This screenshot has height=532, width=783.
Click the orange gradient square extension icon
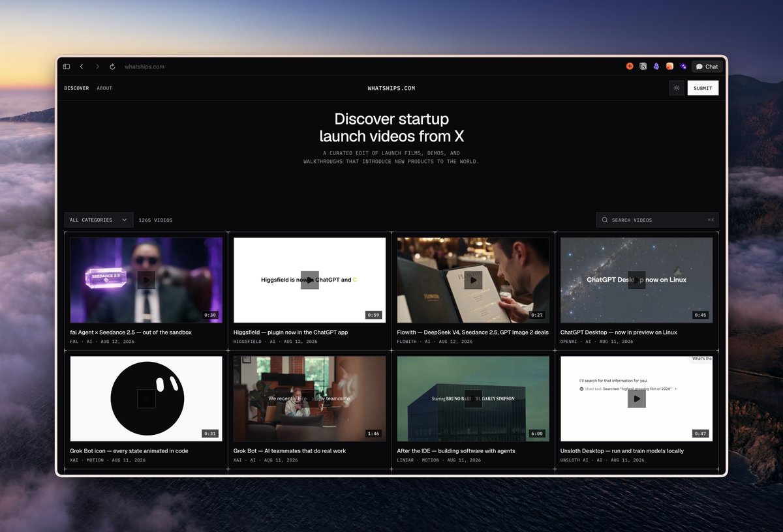pos(669,66)
